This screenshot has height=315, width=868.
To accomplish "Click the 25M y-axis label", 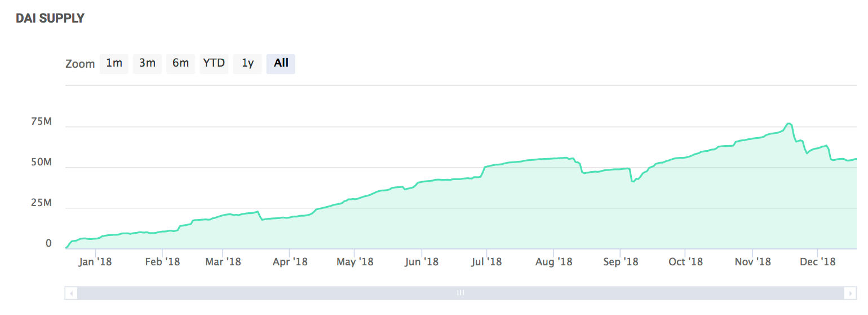I will coord(41,203).
